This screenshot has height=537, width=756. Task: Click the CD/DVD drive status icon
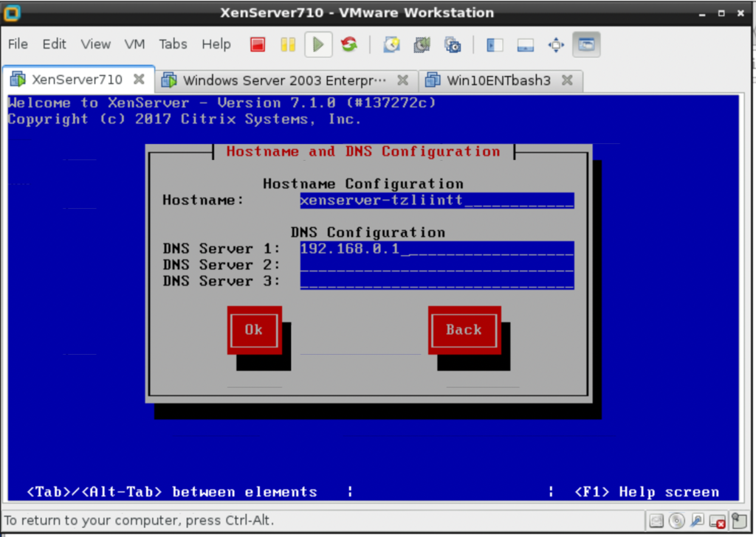[677, 521]
